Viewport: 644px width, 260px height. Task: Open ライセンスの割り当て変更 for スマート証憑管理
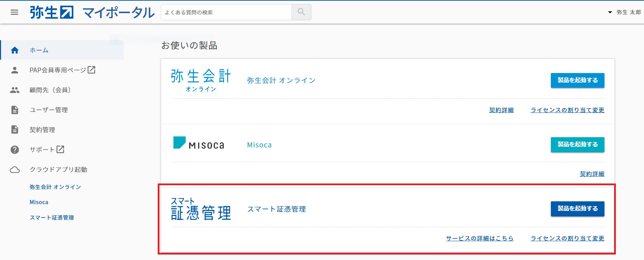[567, 238]
